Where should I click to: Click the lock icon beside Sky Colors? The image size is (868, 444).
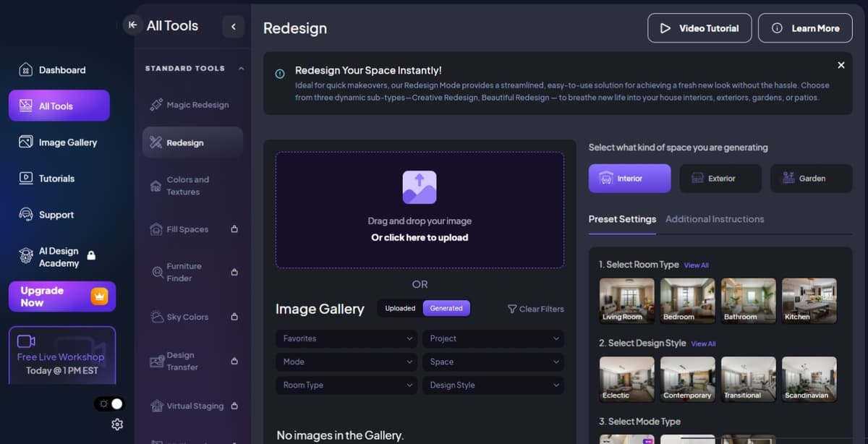tap(234, 317)
